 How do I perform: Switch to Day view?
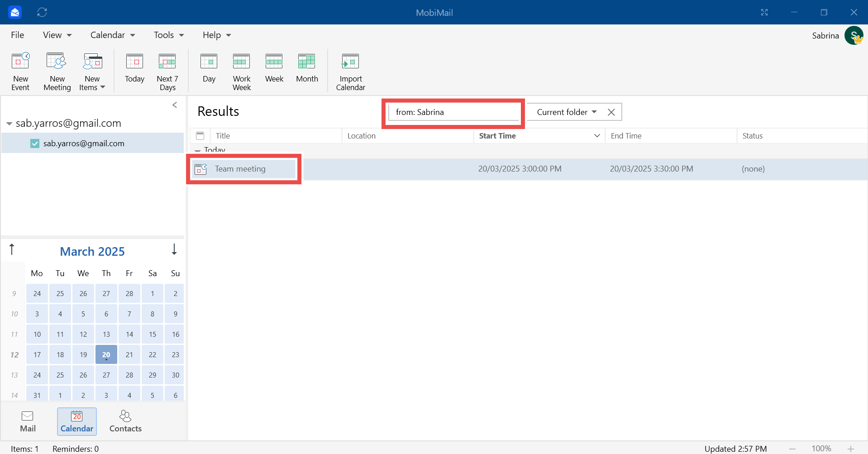(x=209, y=68)
